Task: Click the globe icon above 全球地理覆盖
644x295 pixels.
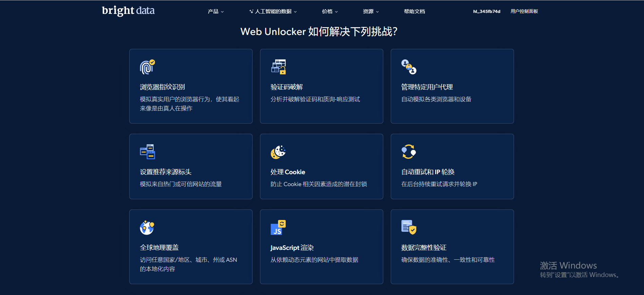Action: point(147,227)
